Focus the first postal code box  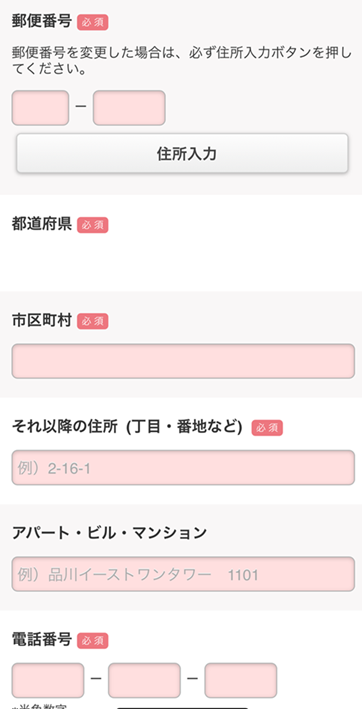[40, 108]
